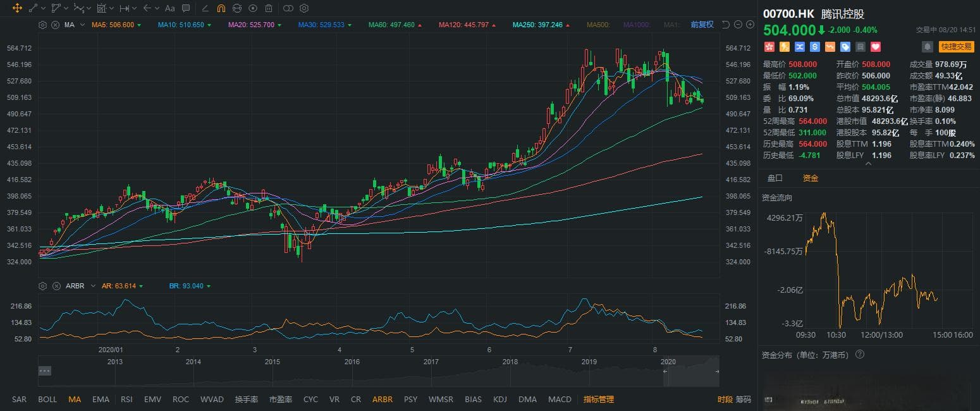Open the MA120 line options arrow
Viewport: 980px width, 411px height.
494,25
